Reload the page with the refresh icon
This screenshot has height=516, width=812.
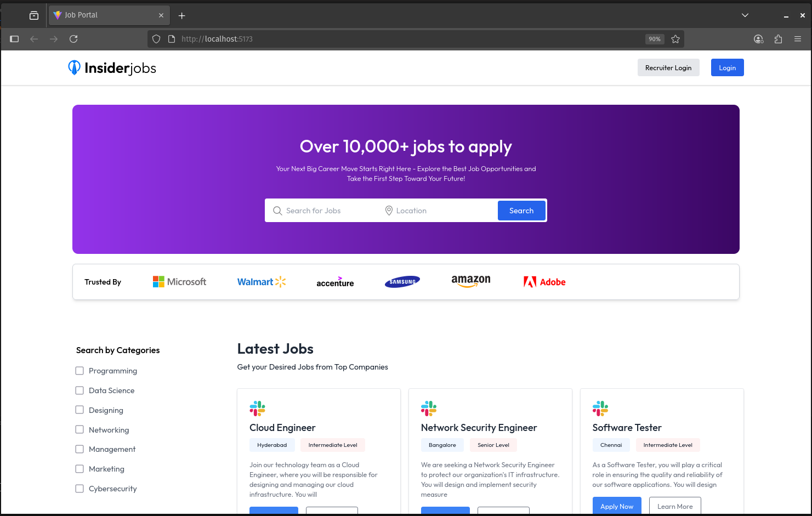click(73, 39)
